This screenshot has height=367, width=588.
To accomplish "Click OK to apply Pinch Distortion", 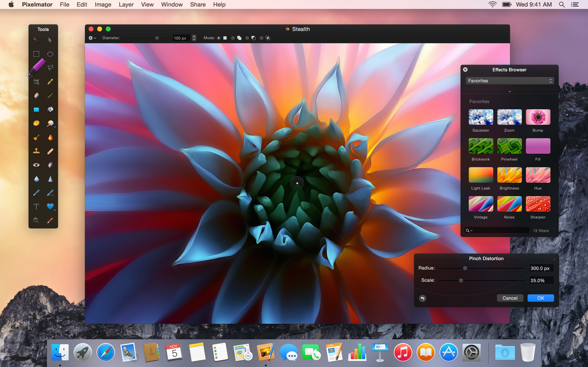I will point(541,298).
